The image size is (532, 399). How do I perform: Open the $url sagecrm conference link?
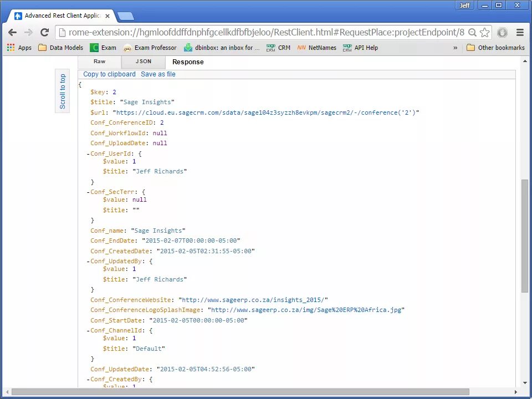(x=267, y=112)
